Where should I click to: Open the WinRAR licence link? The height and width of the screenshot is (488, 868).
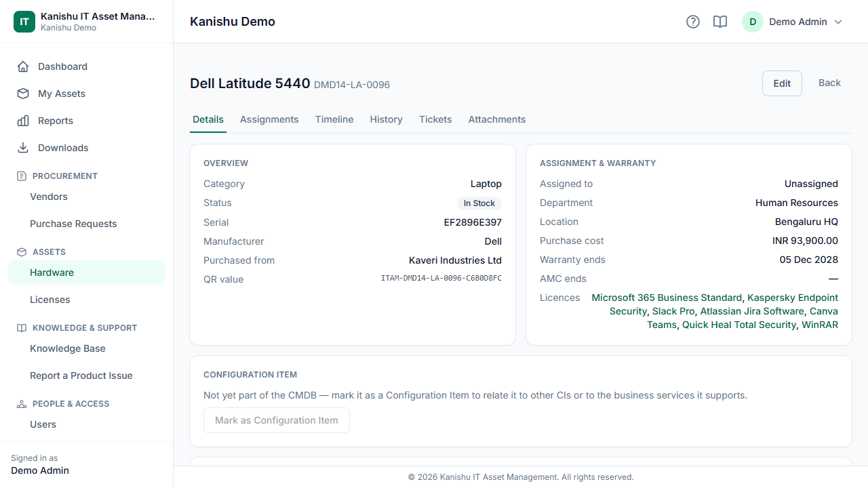(820, 325)
